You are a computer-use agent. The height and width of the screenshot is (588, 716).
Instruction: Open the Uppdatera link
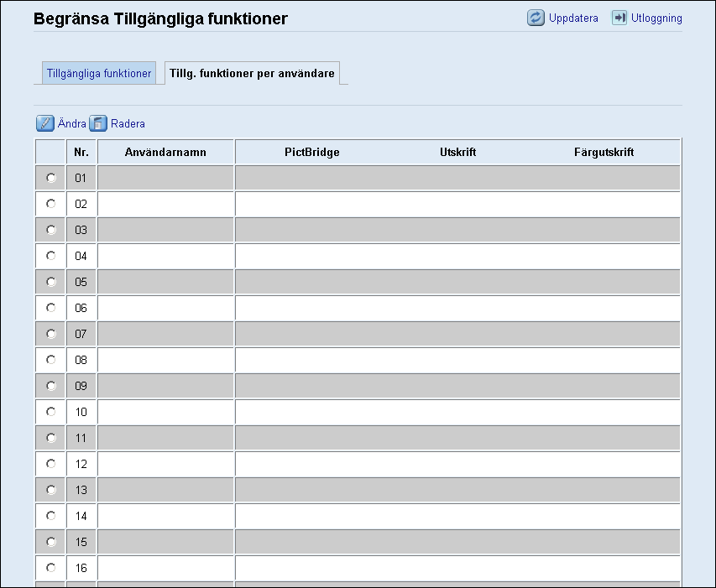click(573, 18)
